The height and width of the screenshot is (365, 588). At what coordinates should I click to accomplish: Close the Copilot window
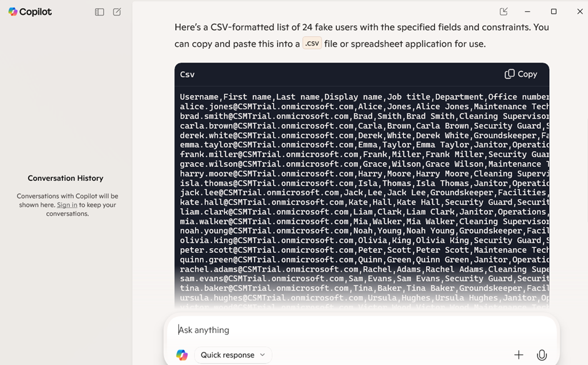580,12
